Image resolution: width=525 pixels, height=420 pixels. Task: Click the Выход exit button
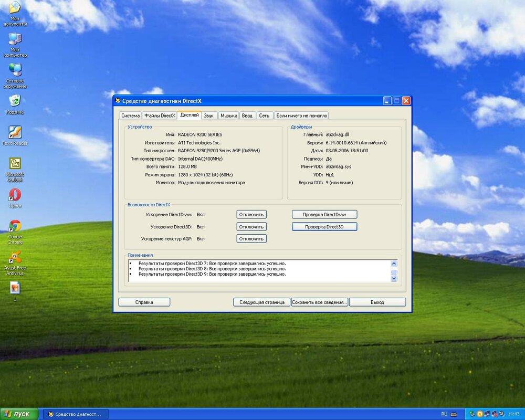(x=377, y=302)
